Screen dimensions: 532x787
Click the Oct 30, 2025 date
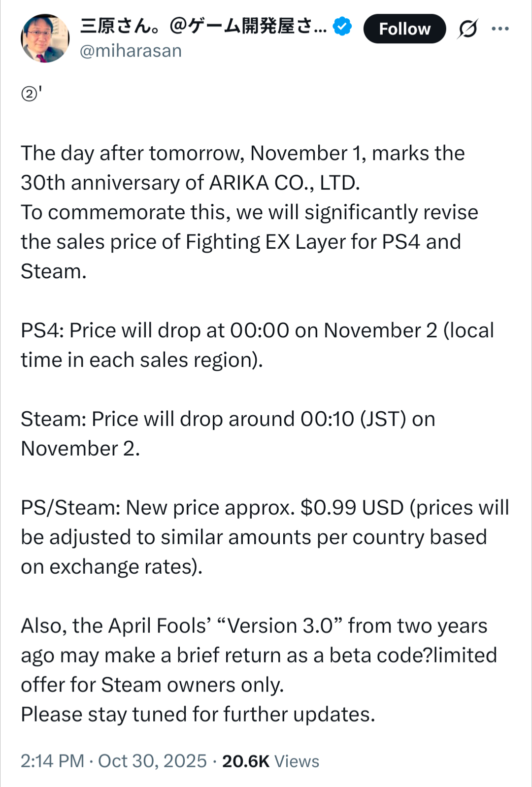tap(152, 761)
